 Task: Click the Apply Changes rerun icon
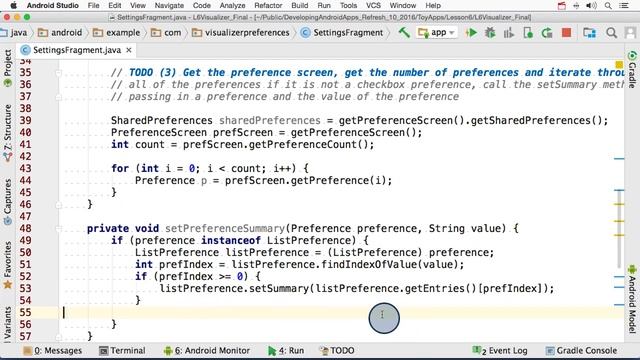[547, 33]
